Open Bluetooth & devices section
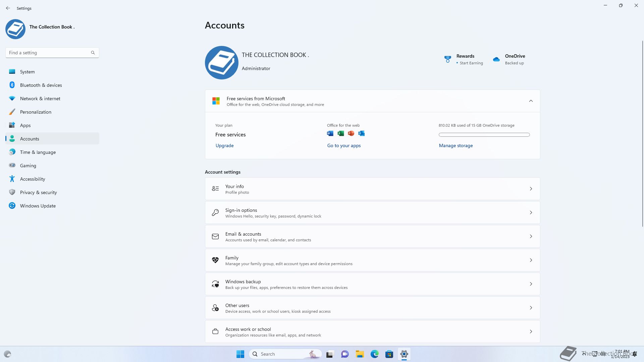Image resolution: width=644 pixels, height=362 pixels. coord(52,85)
